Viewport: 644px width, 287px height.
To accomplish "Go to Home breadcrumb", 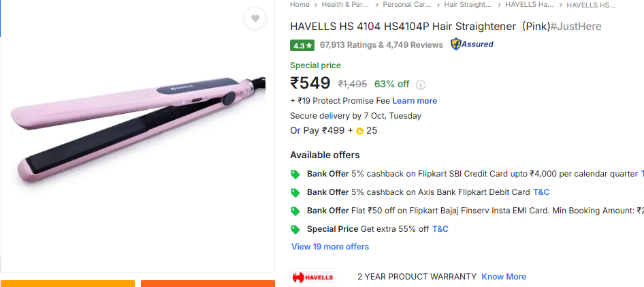I will tap(300, 5).
